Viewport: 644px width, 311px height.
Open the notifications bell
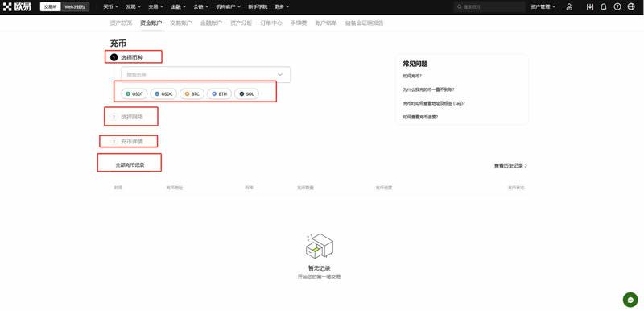click(603, 7)
